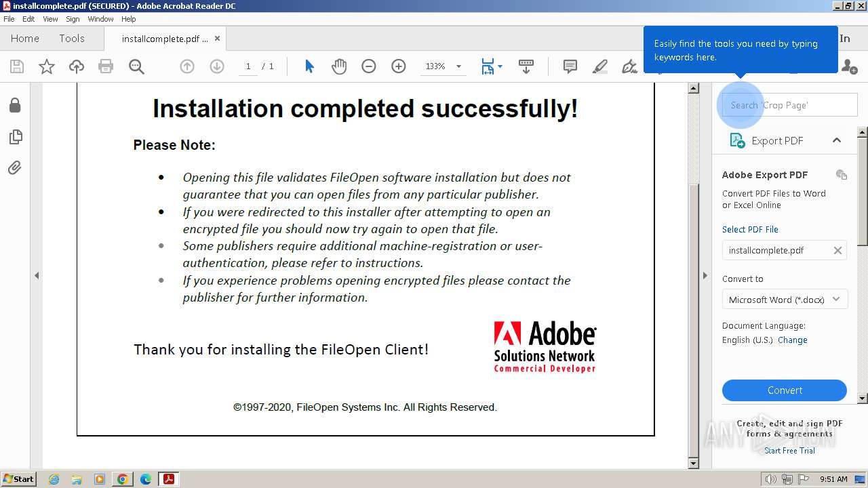
Task: Click the Save file icon in toolbar
Action: point(17,66)
